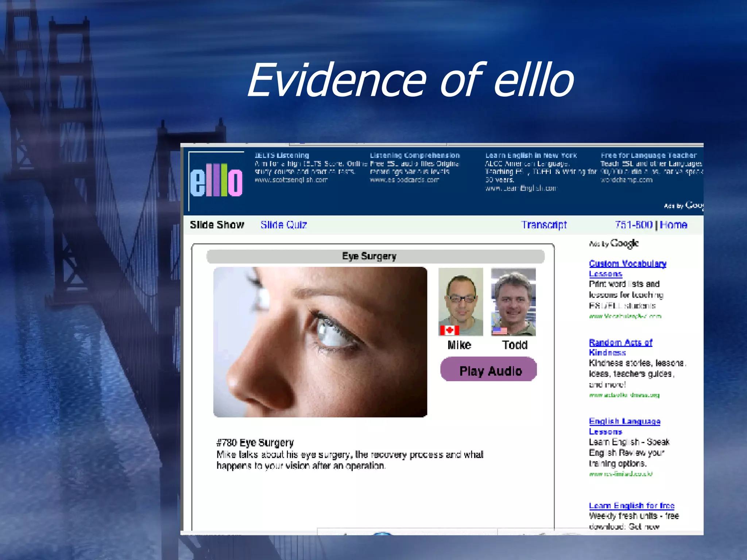Click the Home link
The image size is (747, 560).
point(673,225)
